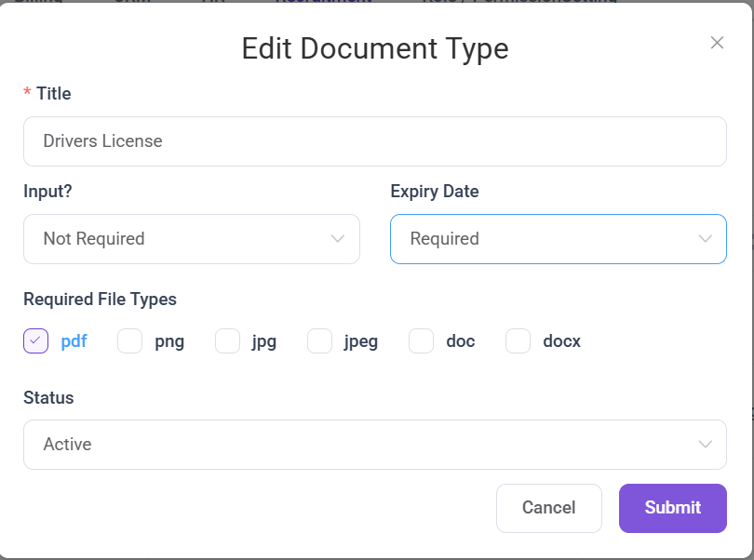Toggle the docx file type checkbox

point(518,341)
